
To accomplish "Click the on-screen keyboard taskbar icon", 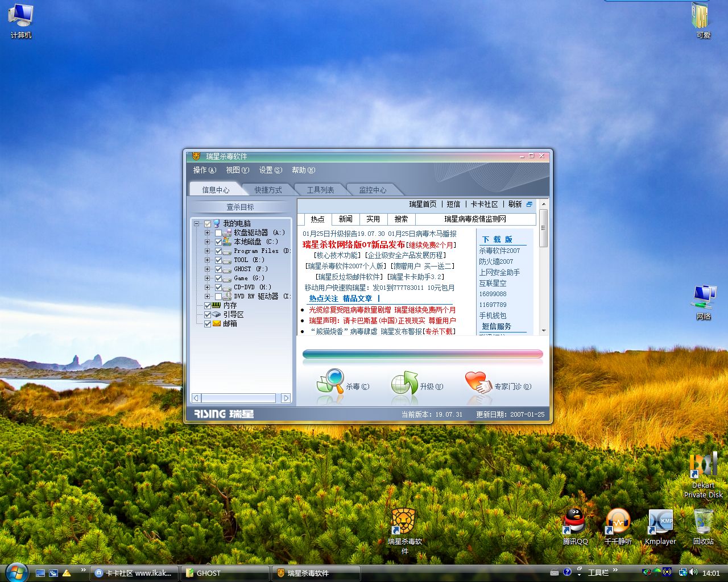I will click(x=555, y=573).
